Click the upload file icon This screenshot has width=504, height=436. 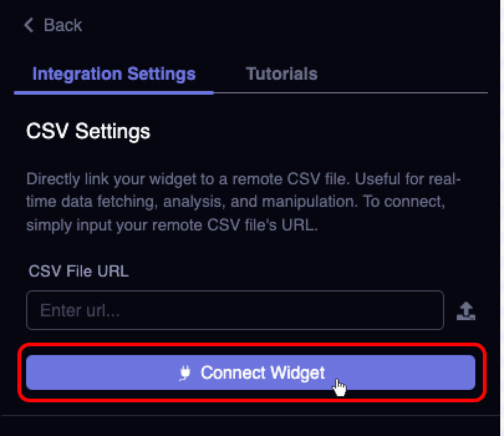click(466, 311)
